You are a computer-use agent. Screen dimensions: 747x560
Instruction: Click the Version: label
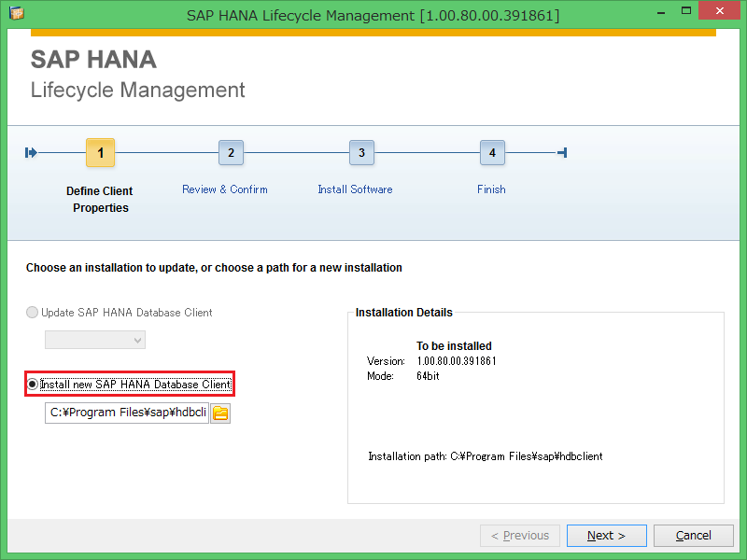pos(386,361)
